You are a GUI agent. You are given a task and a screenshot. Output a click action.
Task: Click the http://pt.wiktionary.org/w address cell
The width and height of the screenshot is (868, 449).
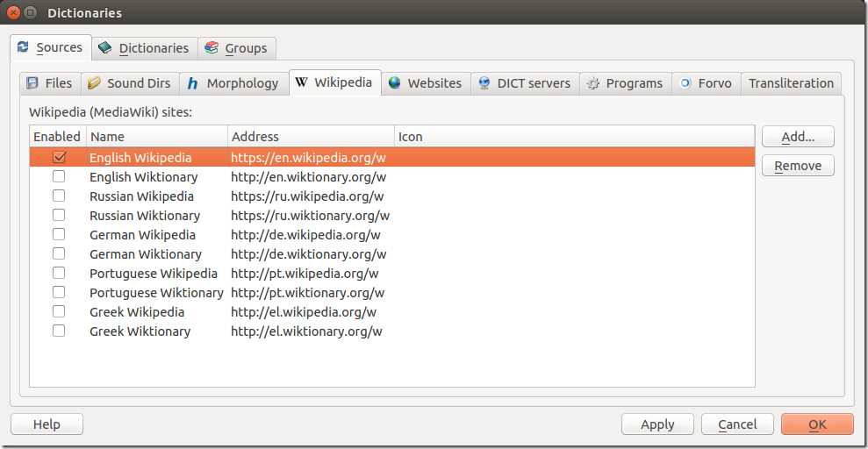click(311, 292)
